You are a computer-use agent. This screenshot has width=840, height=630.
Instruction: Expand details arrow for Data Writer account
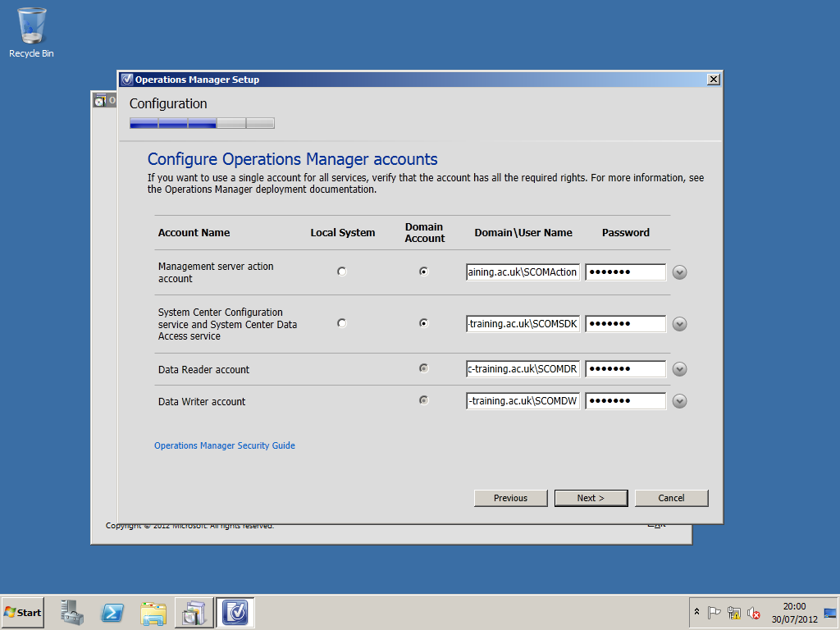[680, 401]
